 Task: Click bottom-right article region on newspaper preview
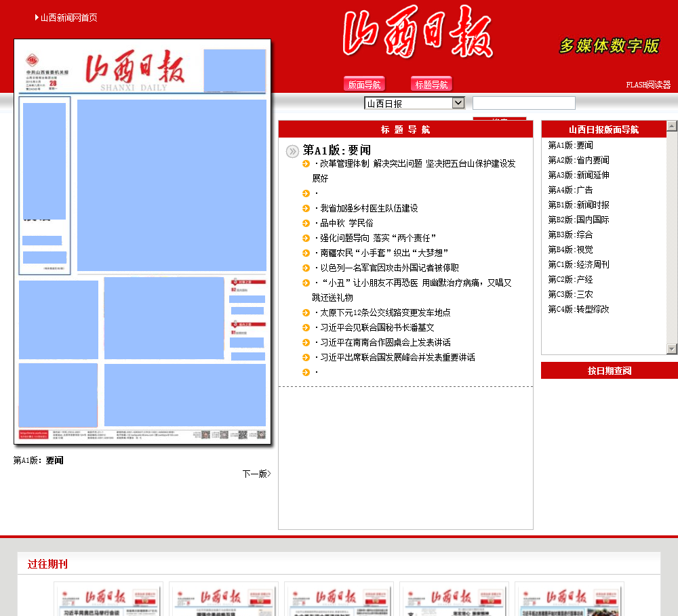click(185, 395)
